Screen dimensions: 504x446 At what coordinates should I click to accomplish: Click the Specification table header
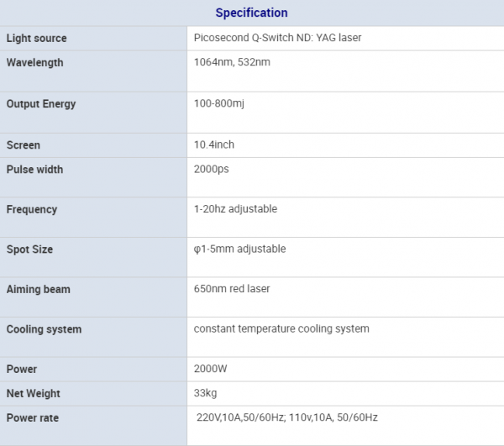click(251, 13)
